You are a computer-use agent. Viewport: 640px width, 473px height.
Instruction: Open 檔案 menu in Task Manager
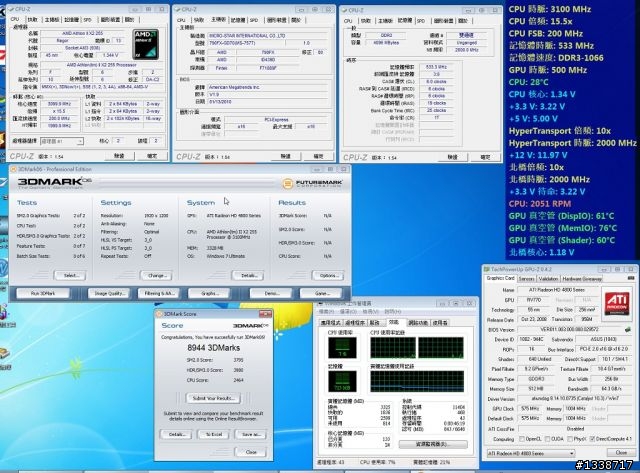[x=326, y=312]
